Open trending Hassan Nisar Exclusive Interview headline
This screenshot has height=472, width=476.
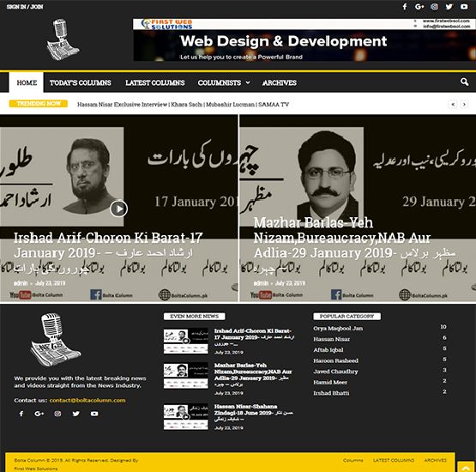[183, 104]
